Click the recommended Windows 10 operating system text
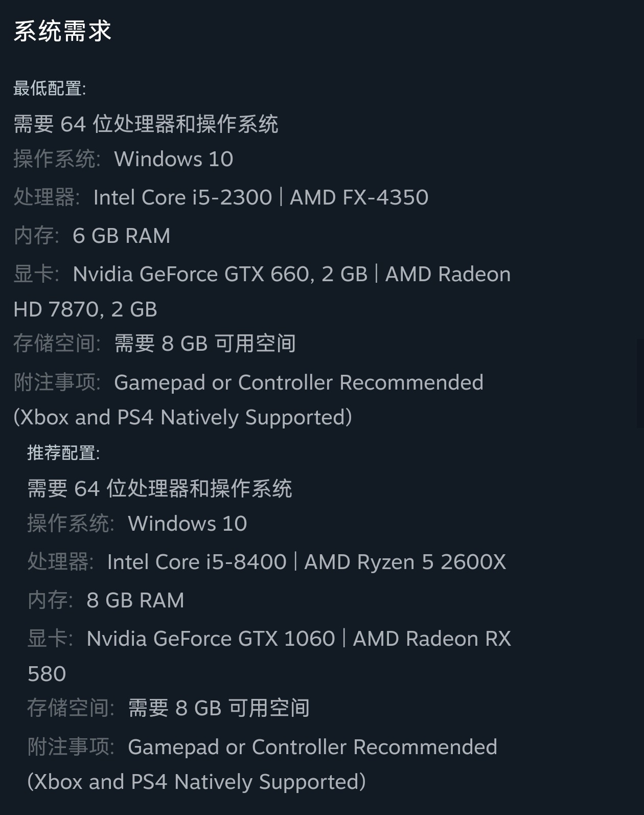Viewport: 644px width, 815px height. [188, 524]
